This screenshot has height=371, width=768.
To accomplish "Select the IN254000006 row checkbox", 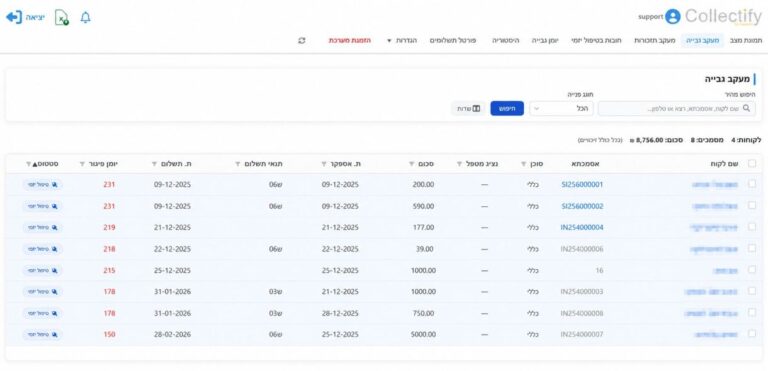I will point(752,248).
